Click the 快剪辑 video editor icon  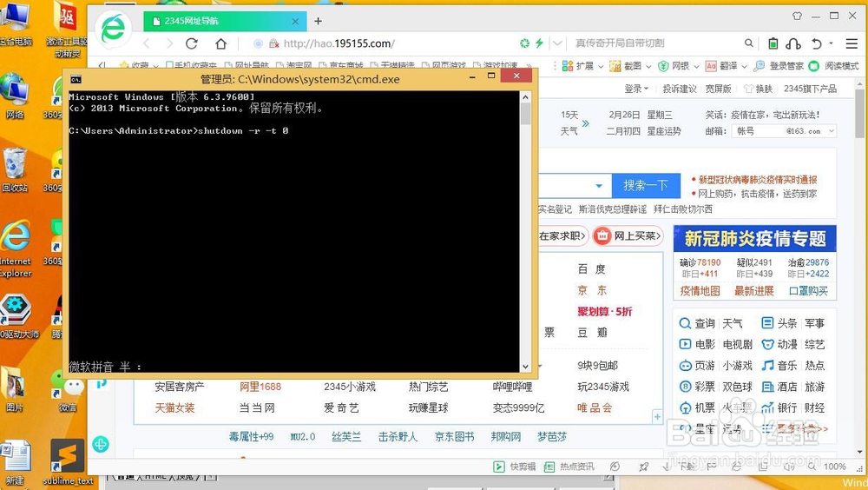pyautogui.click(x=499, y=467)
